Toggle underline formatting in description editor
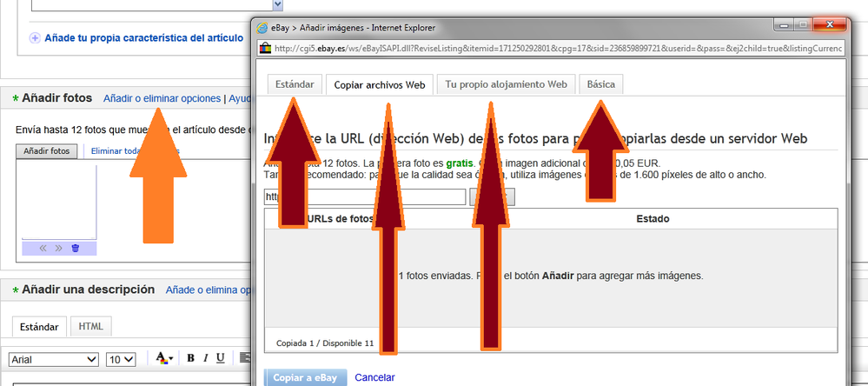 (221, 358)
